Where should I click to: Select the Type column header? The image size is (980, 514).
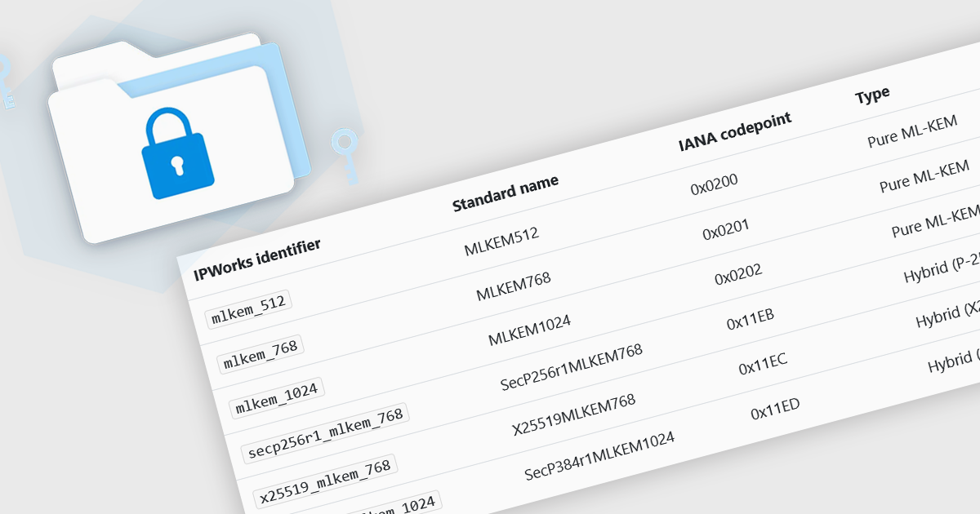(872, 95)
